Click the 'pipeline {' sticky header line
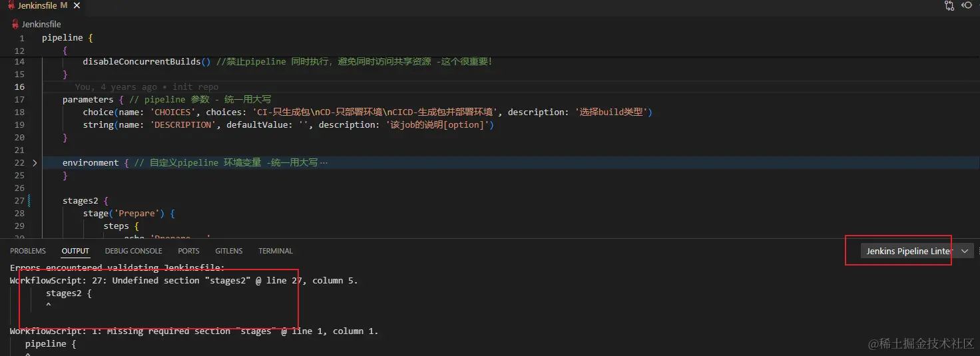The width and height of the screenshot is (980, 356). click(67, 38)
